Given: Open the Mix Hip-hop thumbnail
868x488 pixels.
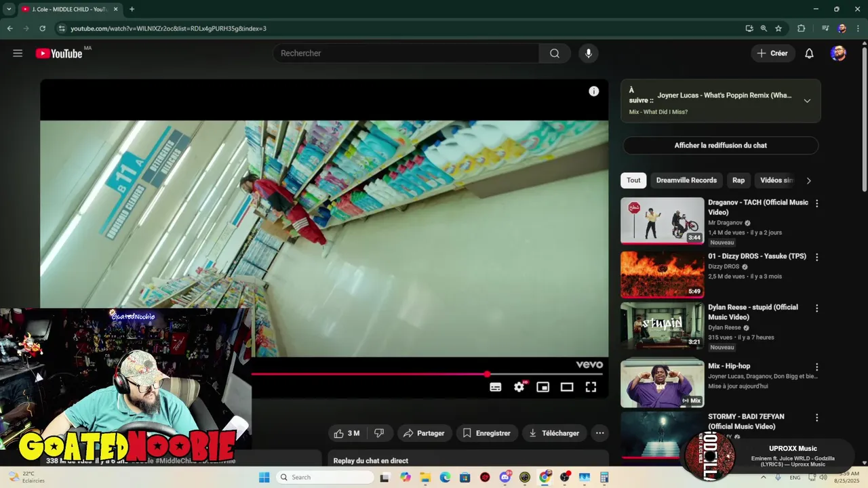Looking at the screenshot, I should (663, 384).
